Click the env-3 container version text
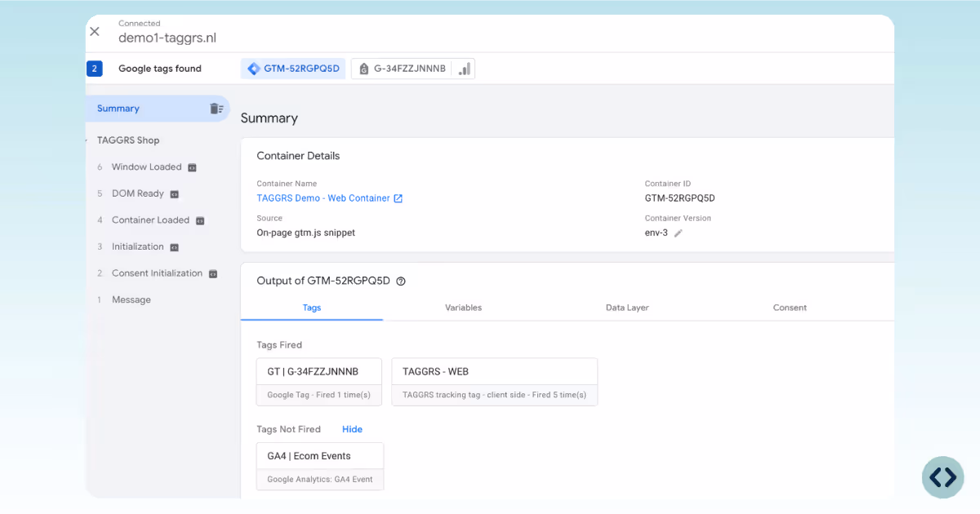980x514 pixels. [x=657, y=233]
